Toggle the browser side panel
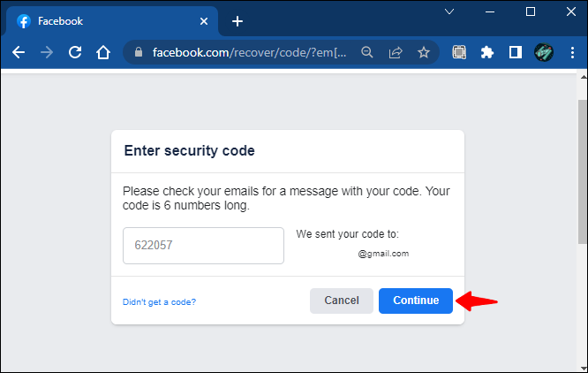 pos(515,52)
